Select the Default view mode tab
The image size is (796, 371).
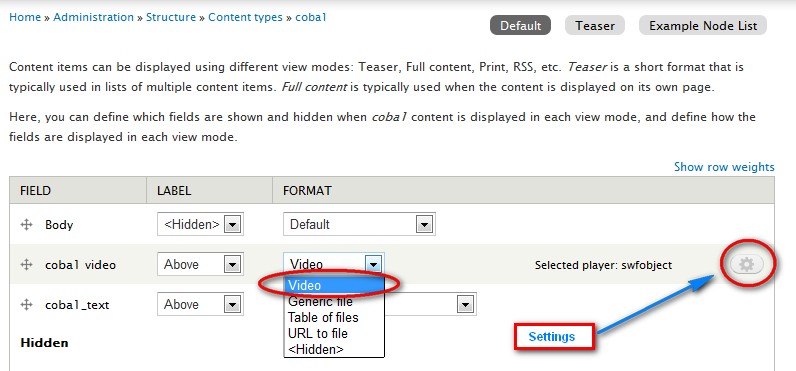520,25
